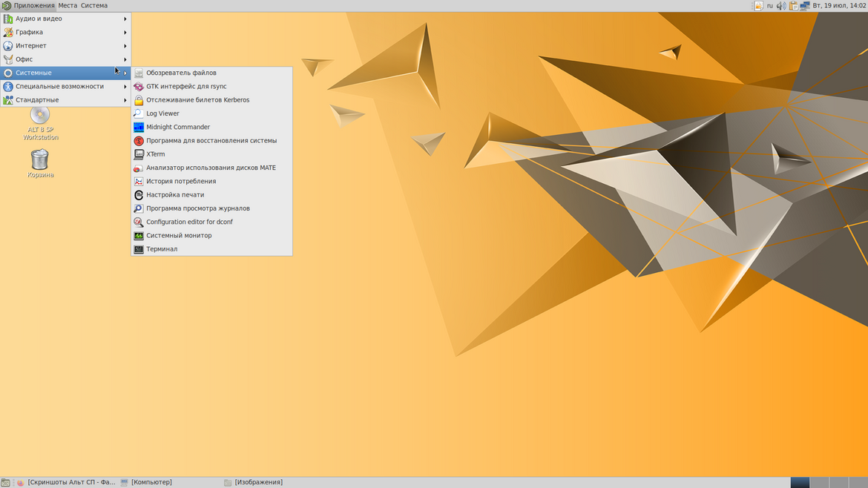
Task: Open Анализатор использования дисков MATE
Action: [211, 168]
